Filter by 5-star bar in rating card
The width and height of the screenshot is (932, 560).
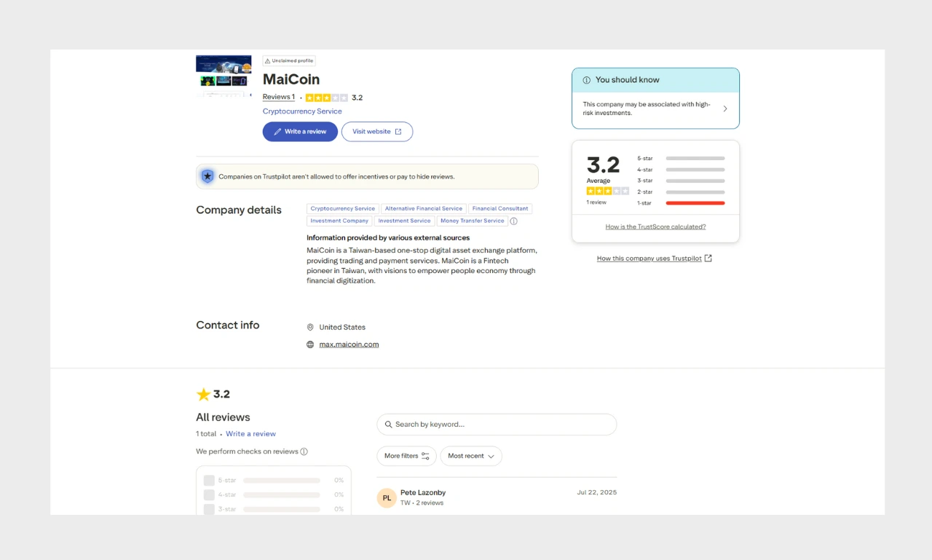tap(695, 158)
